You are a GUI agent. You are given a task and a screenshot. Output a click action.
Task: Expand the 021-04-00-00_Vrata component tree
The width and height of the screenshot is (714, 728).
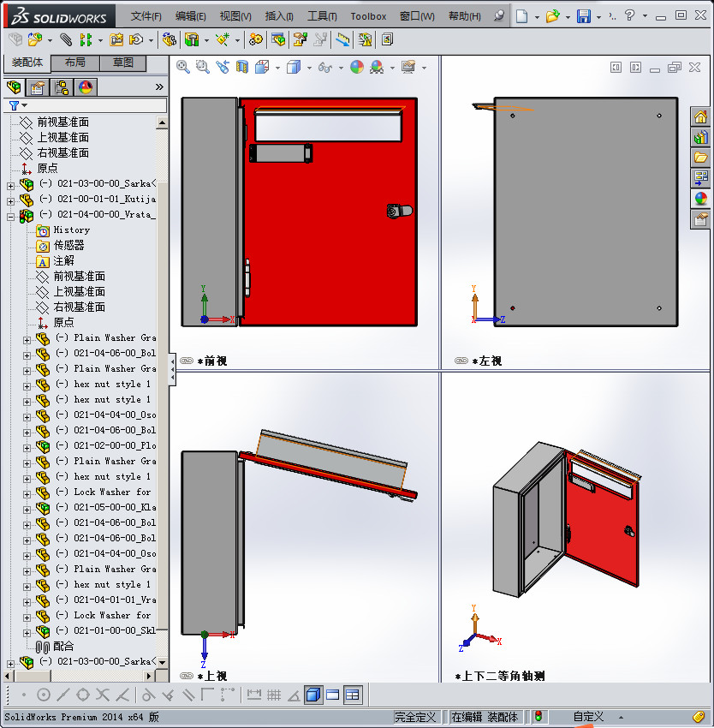(x=9, y=217)
